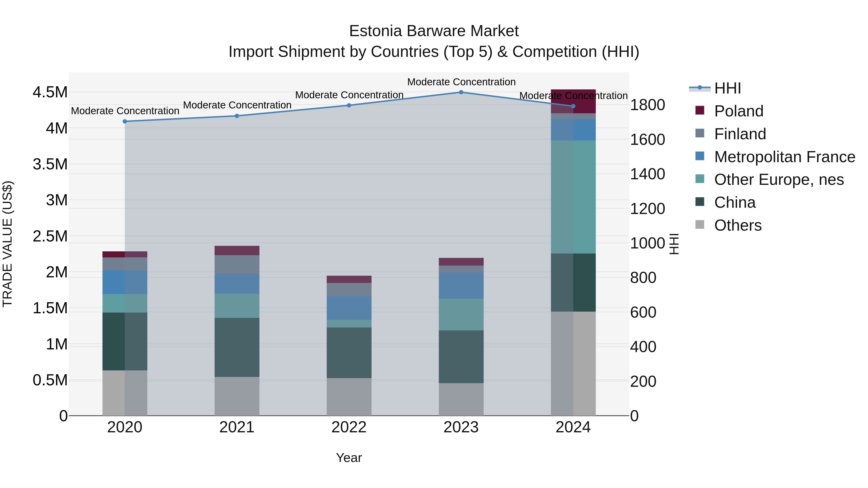Click the 2024 China bar segment
Image resolution: width=868 pixels, height=488 pixels.
[x=573, y=283]
